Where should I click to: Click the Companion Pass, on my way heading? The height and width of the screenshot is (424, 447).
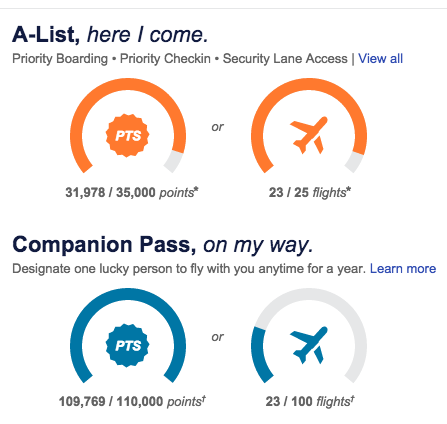click(163, 245)
